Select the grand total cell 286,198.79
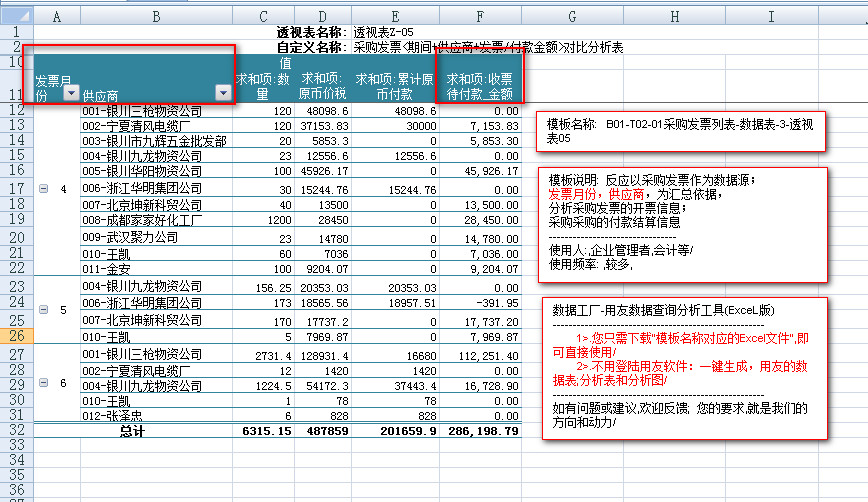The image size is (868, 502). coord(480,431)
